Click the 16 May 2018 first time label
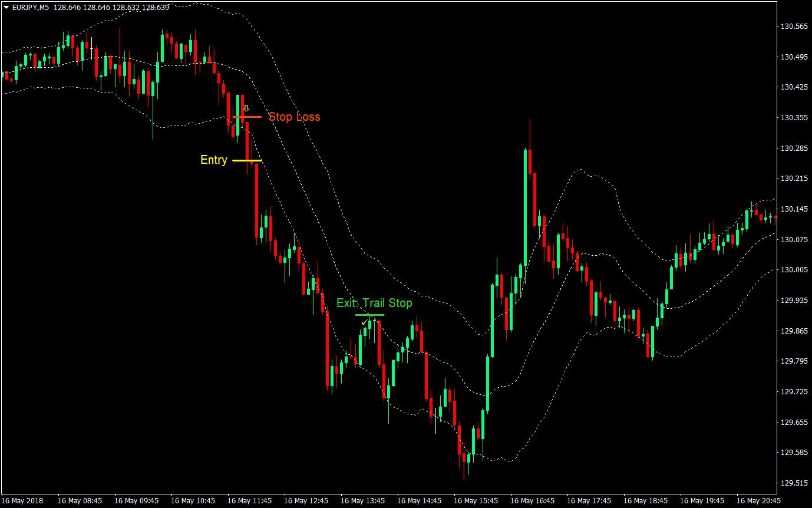 [x=24, y=500]
